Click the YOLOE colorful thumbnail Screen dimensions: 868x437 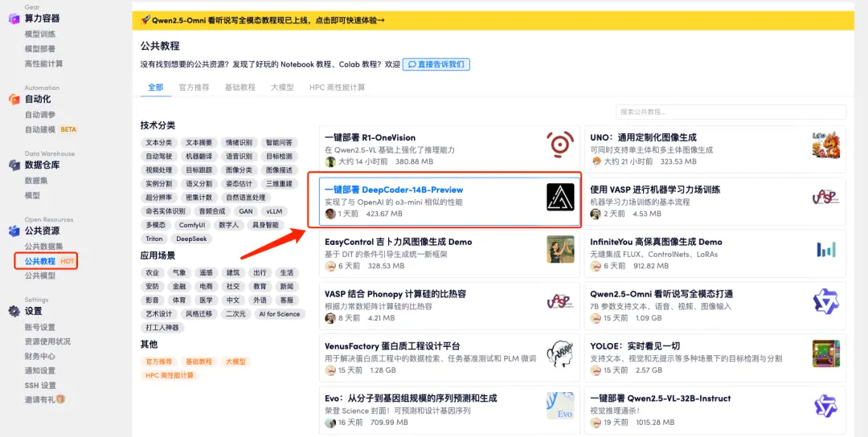pyautogui.click(x=826, y=353)
